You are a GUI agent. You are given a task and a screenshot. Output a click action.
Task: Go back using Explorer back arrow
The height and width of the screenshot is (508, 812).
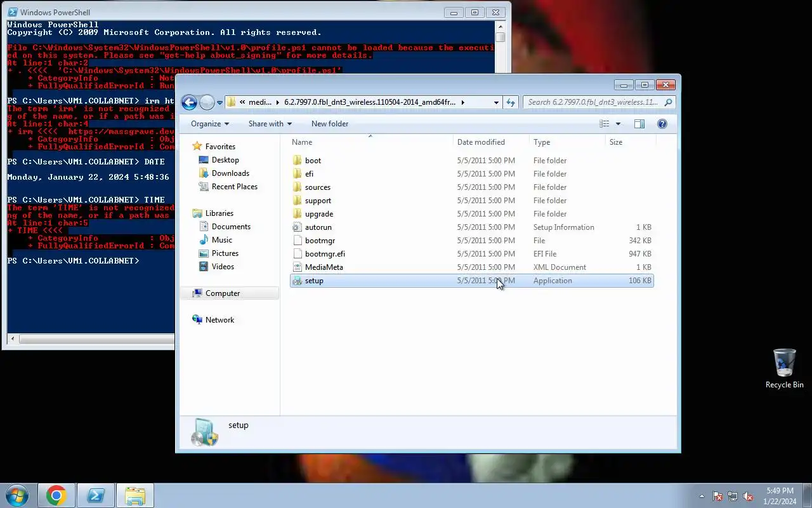[x=189, y=102]
